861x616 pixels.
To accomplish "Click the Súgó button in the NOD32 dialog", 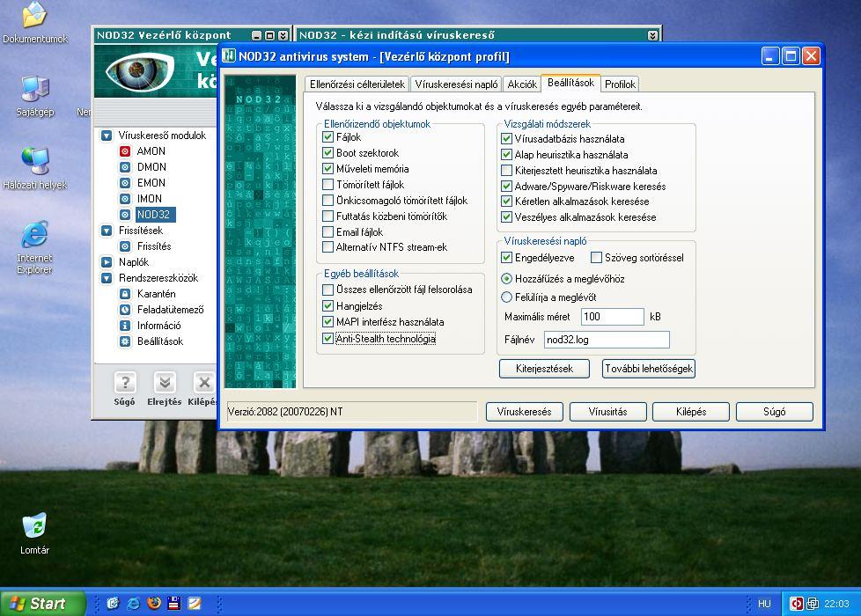I will [774, 412].
